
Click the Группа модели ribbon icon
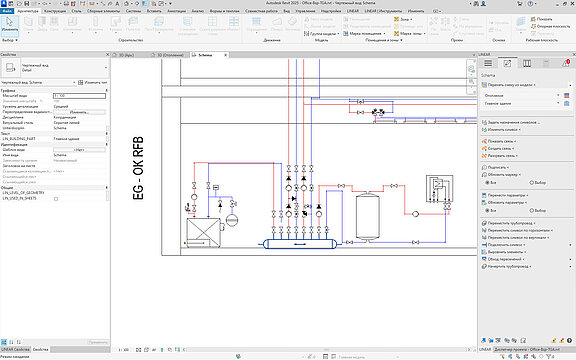[x=306, y=33]
